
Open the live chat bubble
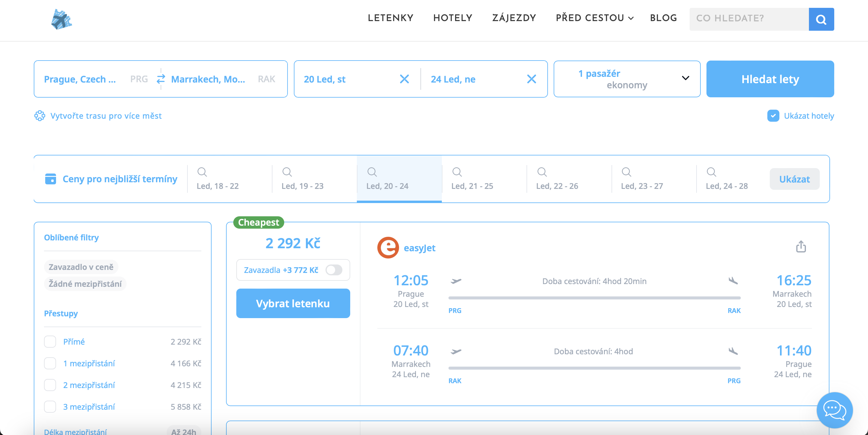tap(834, 410)
